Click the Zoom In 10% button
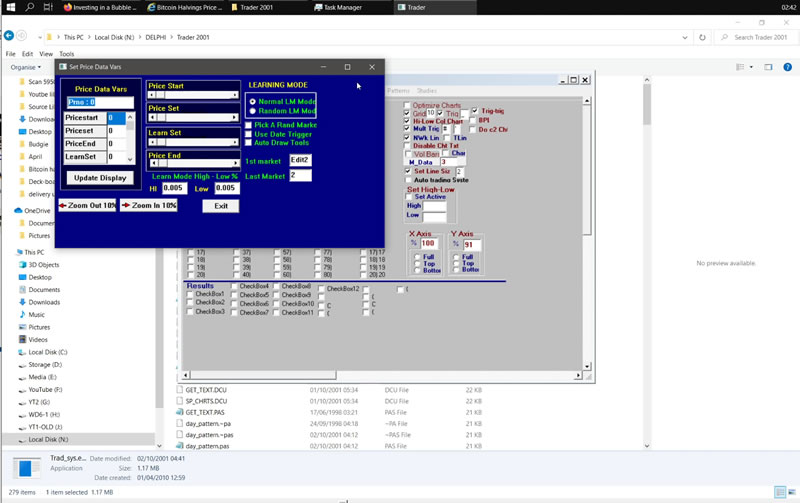Image resolution: width=800 pixels, height=503 pixels. [148, 205]
